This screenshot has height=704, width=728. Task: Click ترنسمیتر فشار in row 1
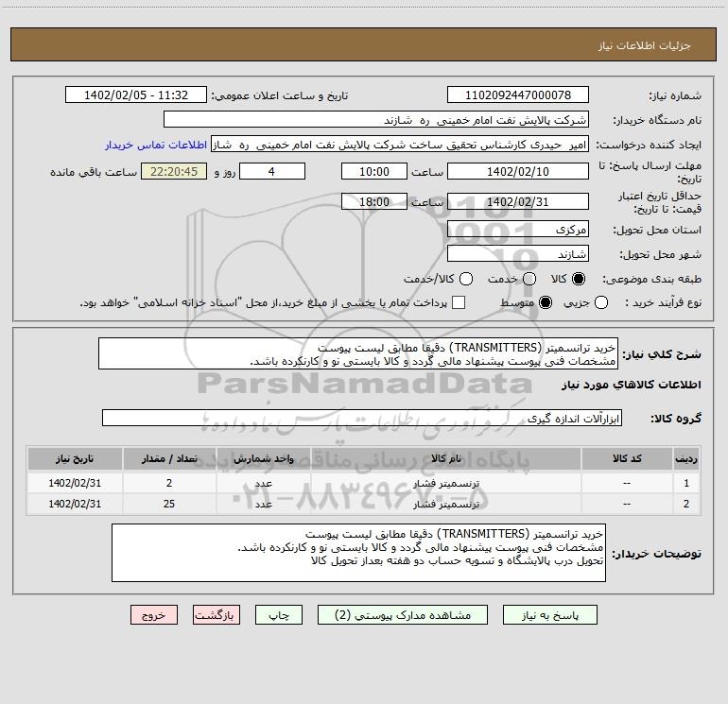click(x=446, y=483)
